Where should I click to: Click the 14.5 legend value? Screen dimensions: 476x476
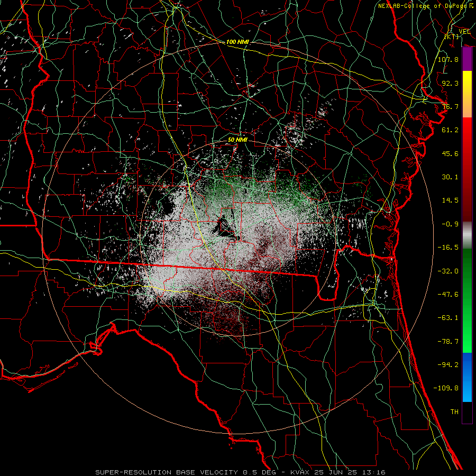(450, 200)
